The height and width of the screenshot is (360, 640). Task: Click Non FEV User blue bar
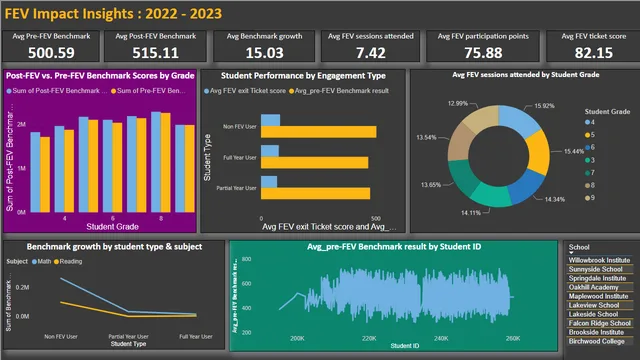[x=270, y=120]
